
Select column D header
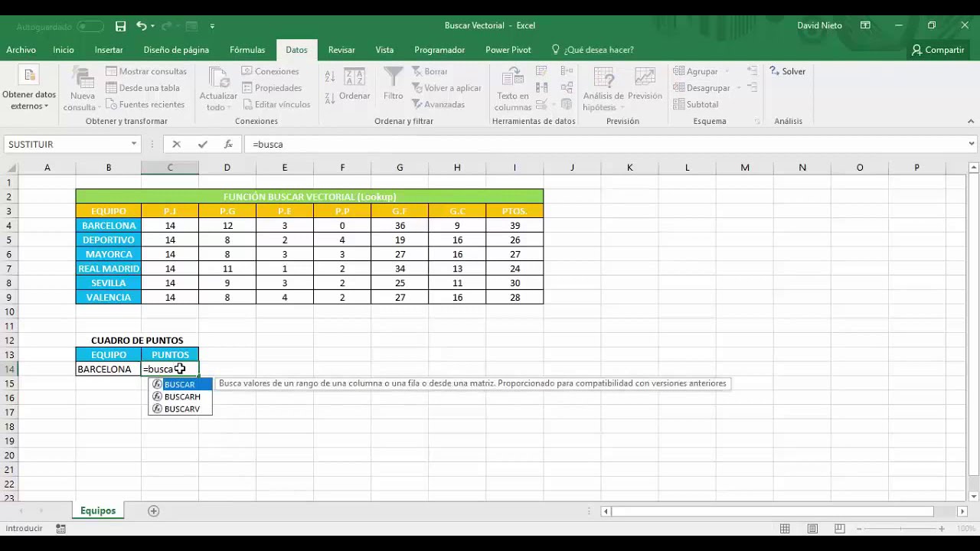tap(227, 168)
